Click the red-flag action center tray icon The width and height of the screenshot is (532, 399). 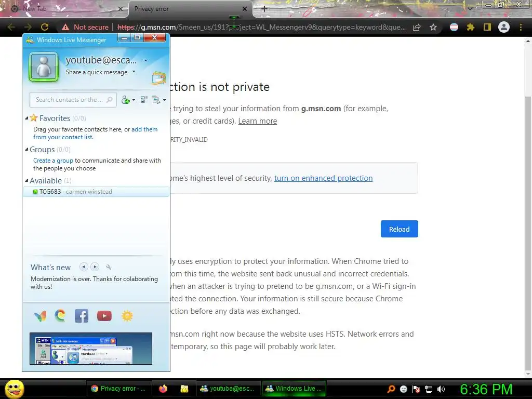pos(416,389)
